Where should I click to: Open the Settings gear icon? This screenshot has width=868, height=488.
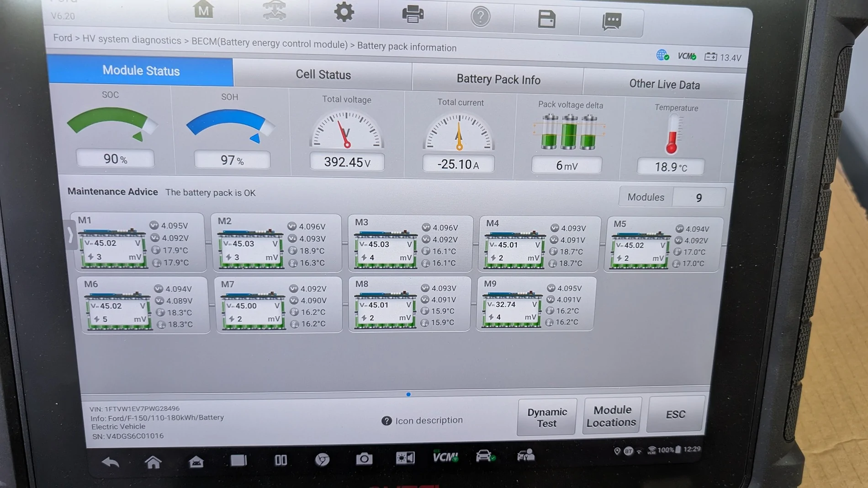344,13
